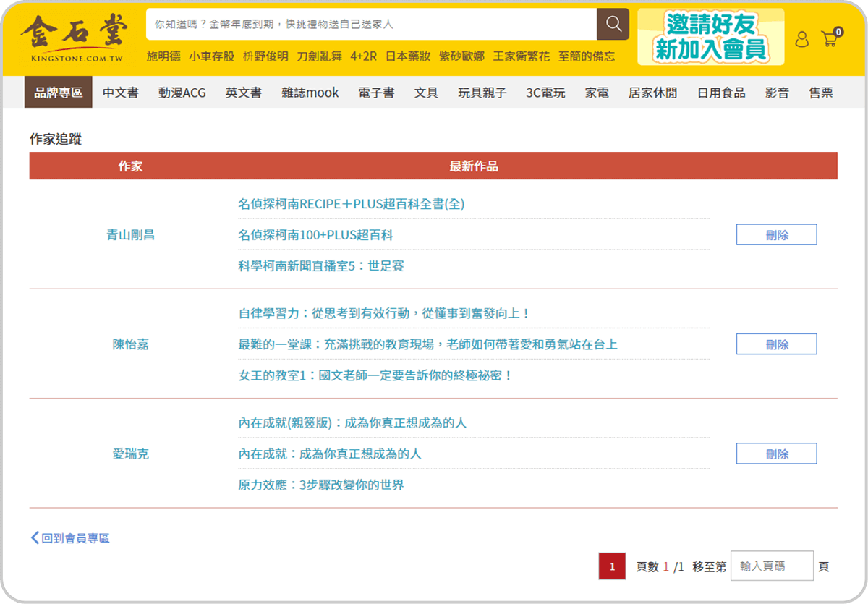The width and height of the screenshot is (868, 604).
Task: Delete tracked author 青山剛昌
Action: tap(776, 235)
